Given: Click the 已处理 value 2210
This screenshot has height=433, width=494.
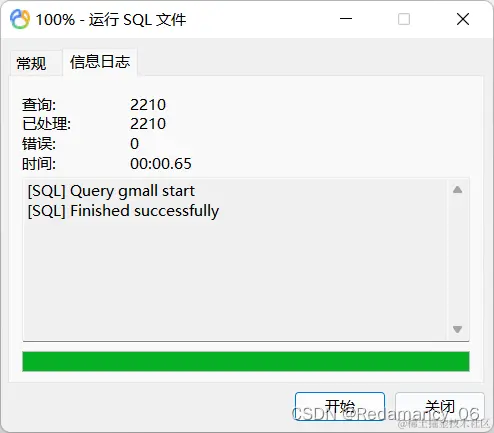Looking at the screenshot, I should (148, 124).
